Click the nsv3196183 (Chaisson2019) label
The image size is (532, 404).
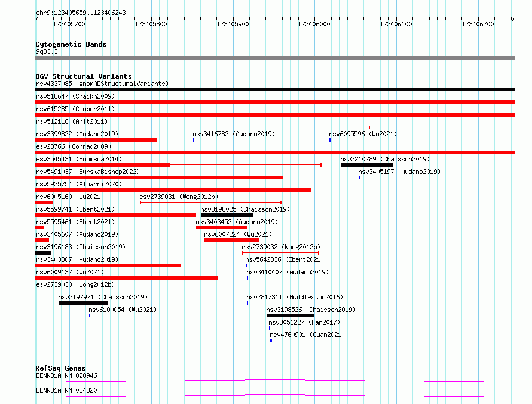click(81, 247)
